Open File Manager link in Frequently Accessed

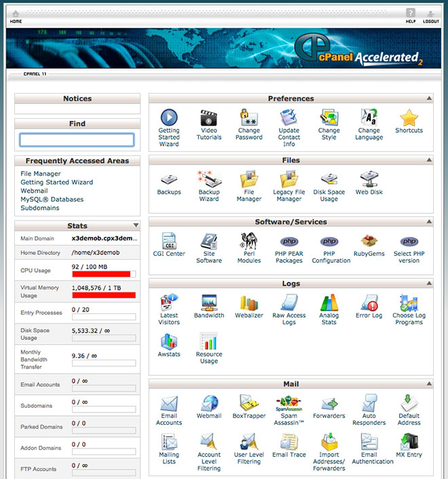pyautogui.click(x=41, y=174)
